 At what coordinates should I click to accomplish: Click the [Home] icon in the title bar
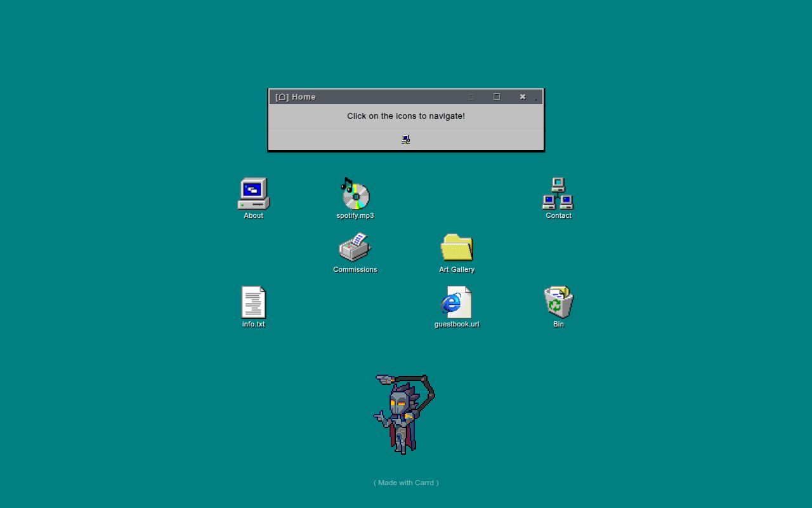tap(281, 97)
